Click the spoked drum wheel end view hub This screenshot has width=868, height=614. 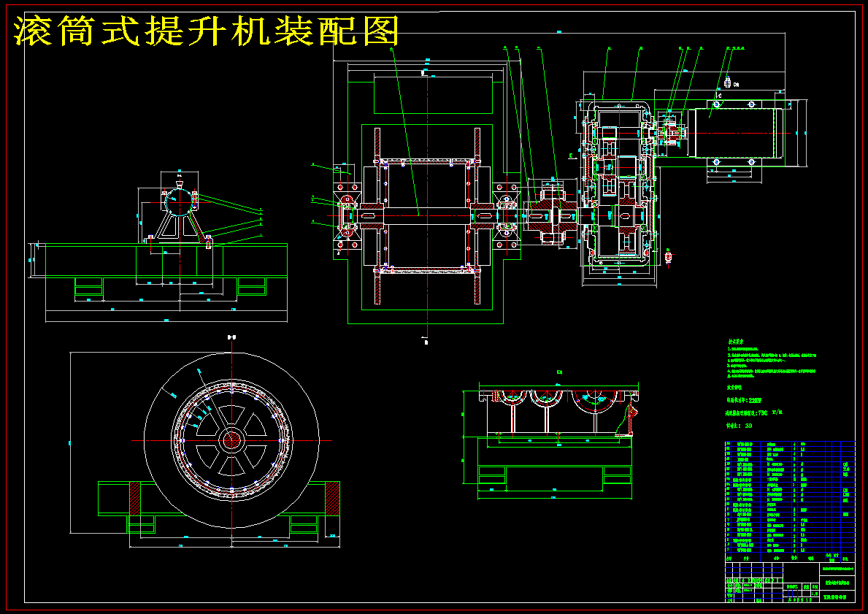(x=231, y=441)
